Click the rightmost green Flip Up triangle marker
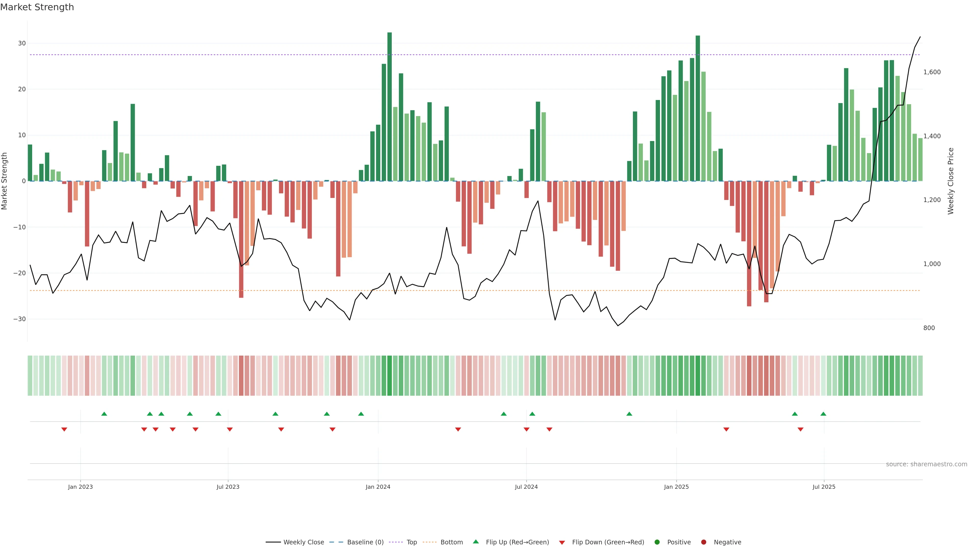The height and width of the screenshot is (551, 980). [x=823, y=414]
